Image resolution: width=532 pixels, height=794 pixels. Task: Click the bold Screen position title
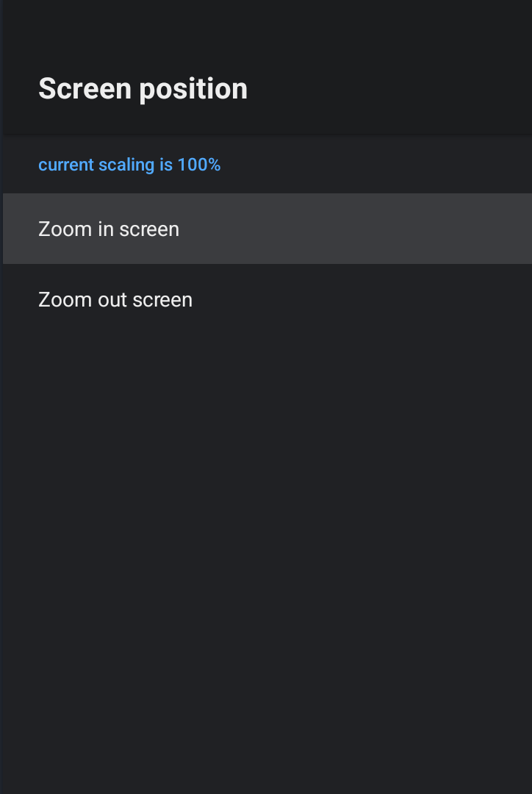tap(143, 89)
